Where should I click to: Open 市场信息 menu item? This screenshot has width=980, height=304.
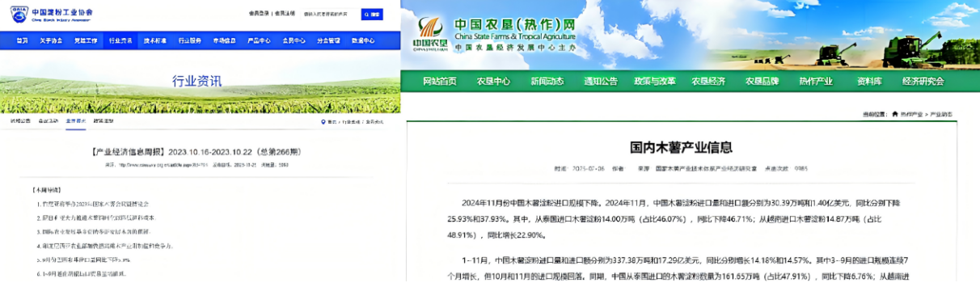point(224,40)
